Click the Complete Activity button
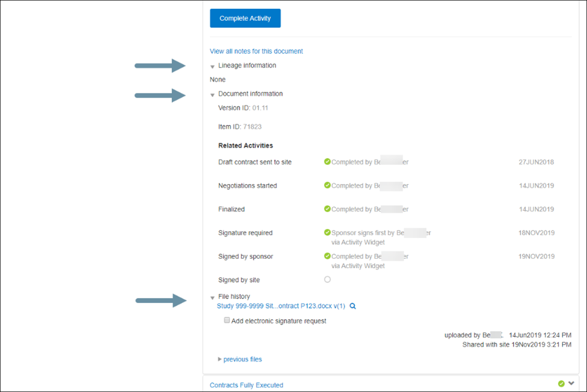Viewport: 587px width, 392px height. coord(245,18)
